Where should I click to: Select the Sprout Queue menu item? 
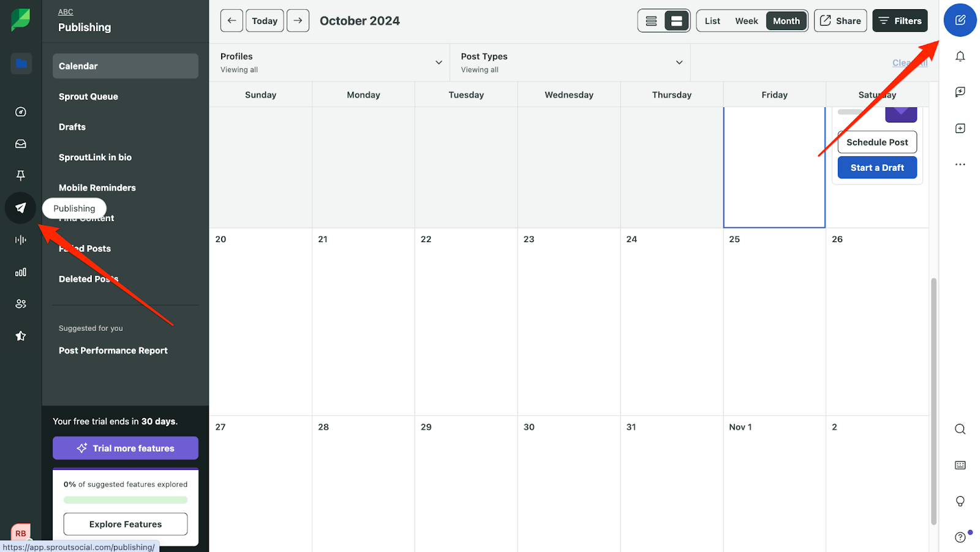(88, 96)
